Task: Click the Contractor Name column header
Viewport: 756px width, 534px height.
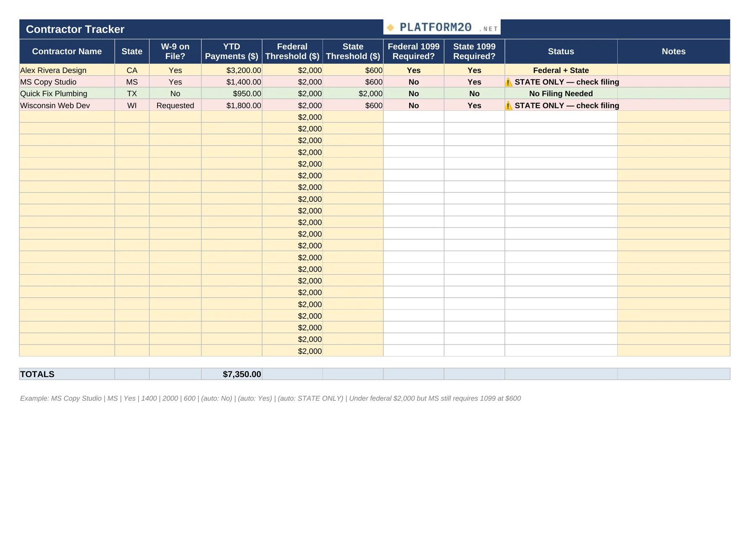Action: [67, 52]
